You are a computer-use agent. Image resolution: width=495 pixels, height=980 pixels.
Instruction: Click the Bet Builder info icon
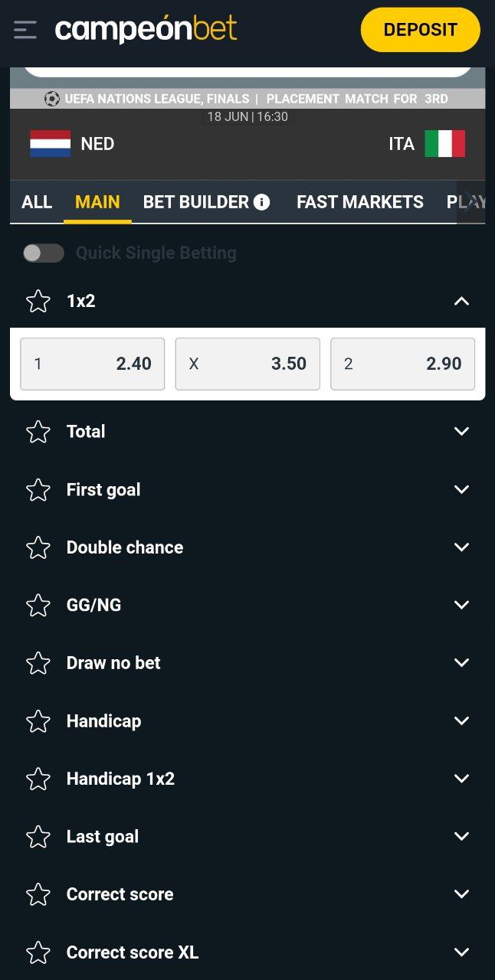click(x=262, y=202)
